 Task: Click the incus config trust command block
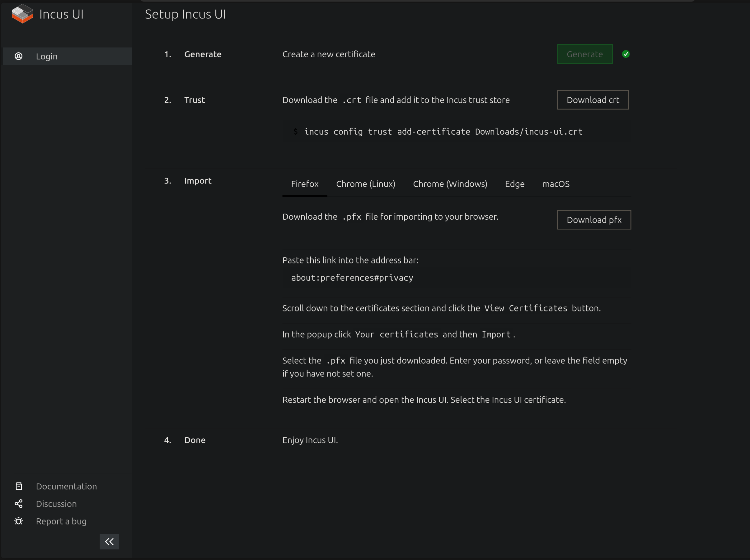coord(443,132)
